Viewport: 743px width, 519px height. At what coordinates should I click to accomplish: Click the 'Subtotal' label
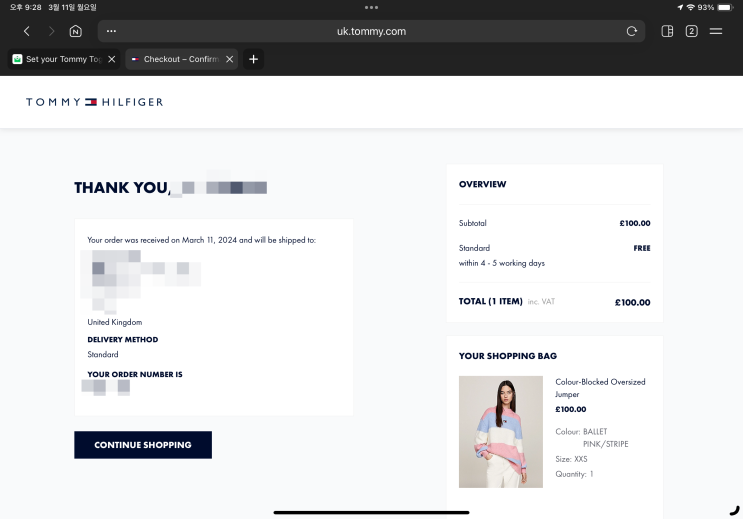tap(472, 223)
